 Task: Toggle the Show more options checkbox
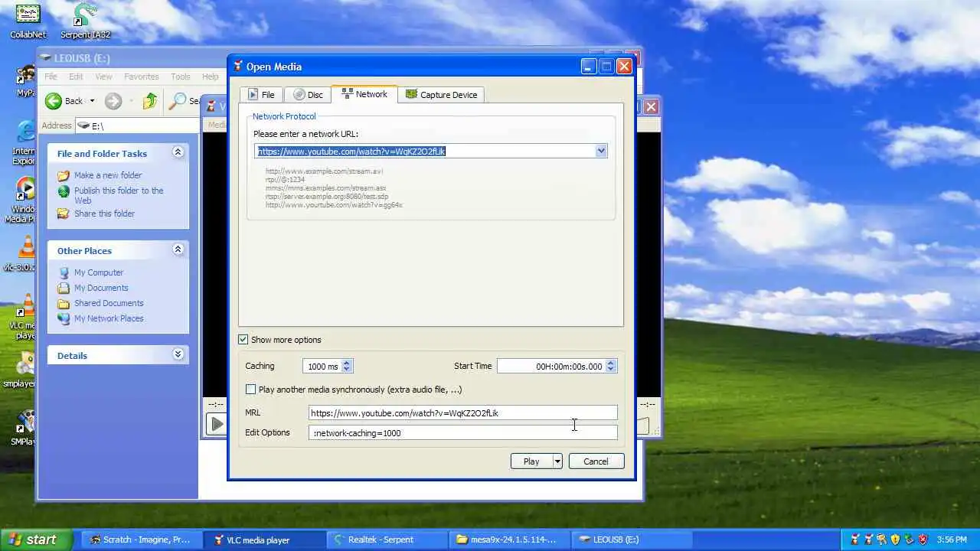pyautogui.click(x=243, y=340)
